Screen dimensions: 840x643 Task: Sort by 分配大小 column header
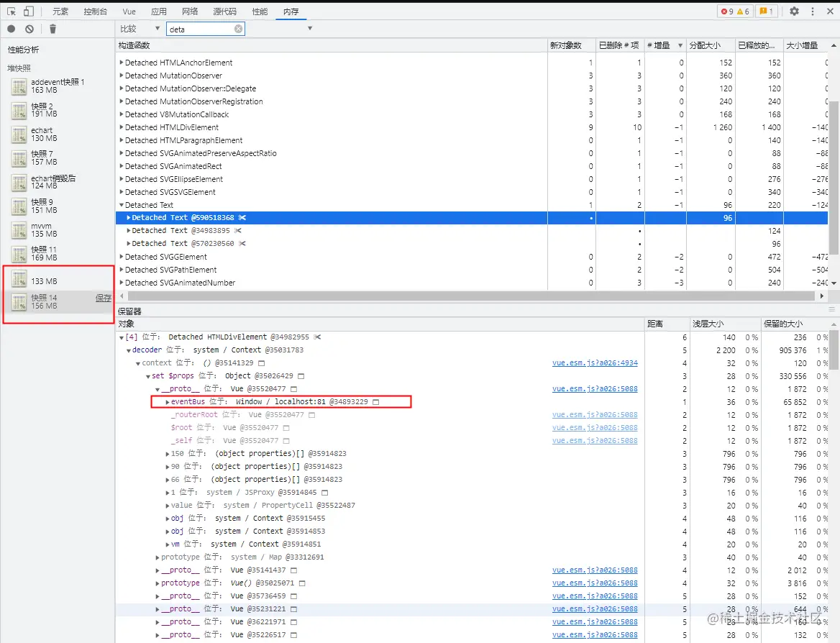click(x=711, y=45)
